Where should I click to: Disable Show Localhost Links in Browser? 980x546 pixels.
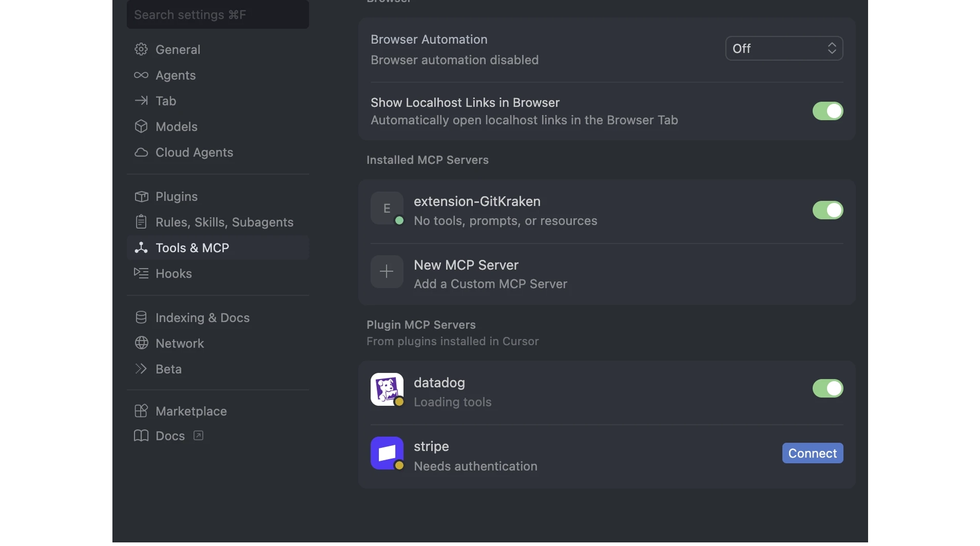(x=828, y=111)
